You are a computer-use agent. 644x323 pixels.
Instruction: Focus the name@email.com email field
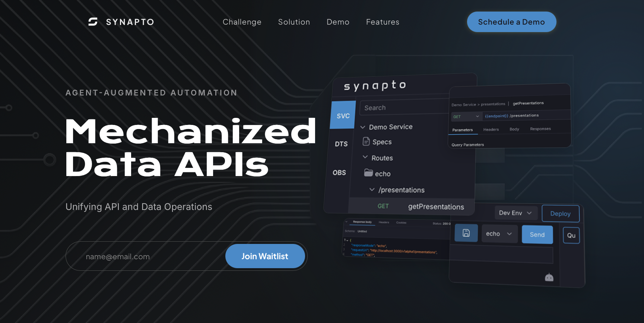(x=146, y=257)
